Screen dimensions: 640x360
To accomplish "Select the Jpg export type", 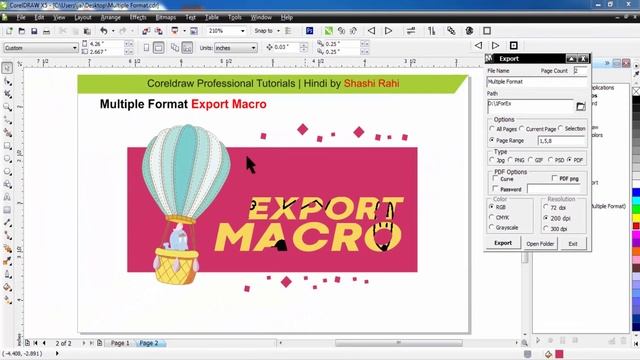I will (x=497, y=160).
